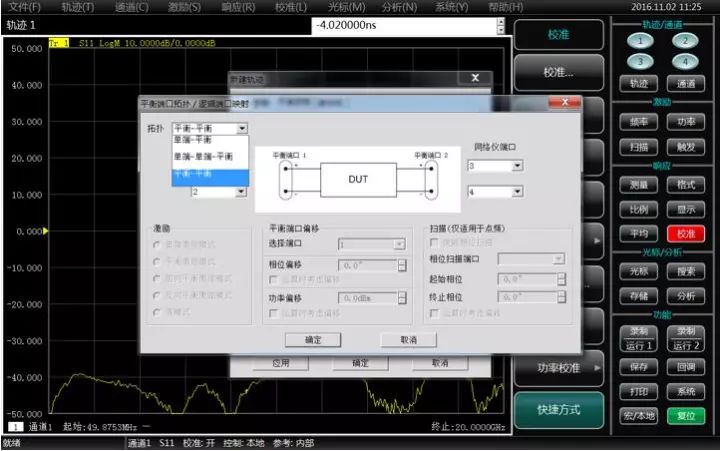Click the 分析 hardkey in right panel

686,296
